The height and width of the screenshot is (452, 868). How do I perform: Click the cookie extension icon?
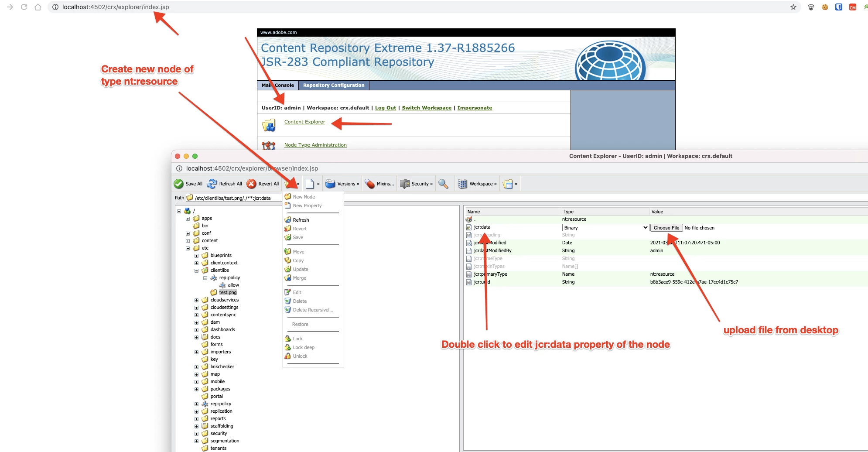pos(825,7)
